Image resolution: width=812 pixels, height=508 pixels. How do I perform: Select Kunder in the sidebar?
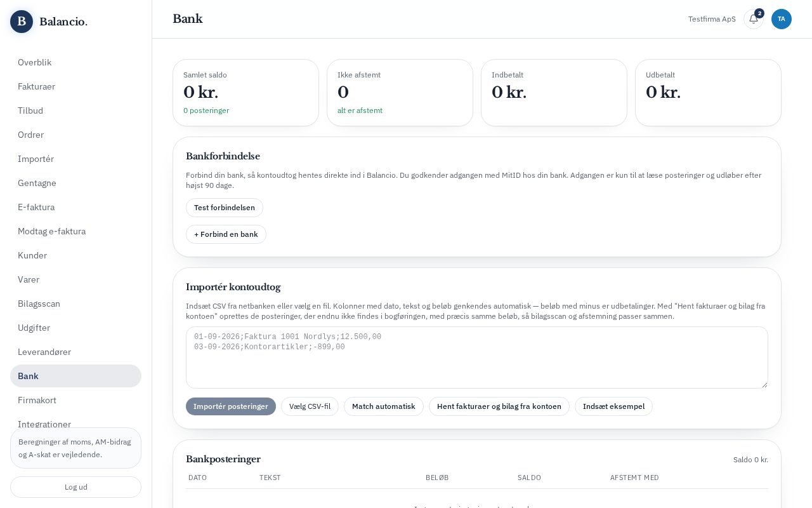point(75,255)
